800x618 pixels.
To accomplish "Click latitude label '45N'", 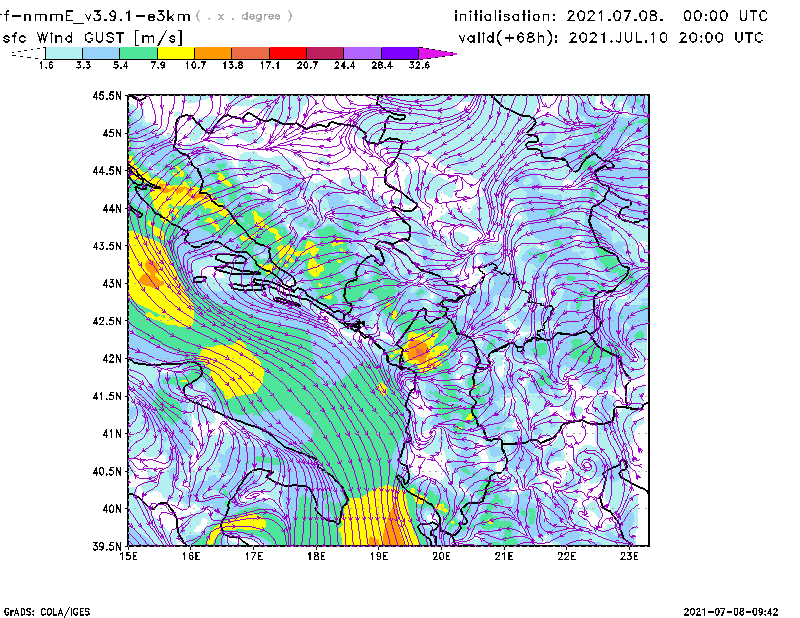I will [112, 133].
